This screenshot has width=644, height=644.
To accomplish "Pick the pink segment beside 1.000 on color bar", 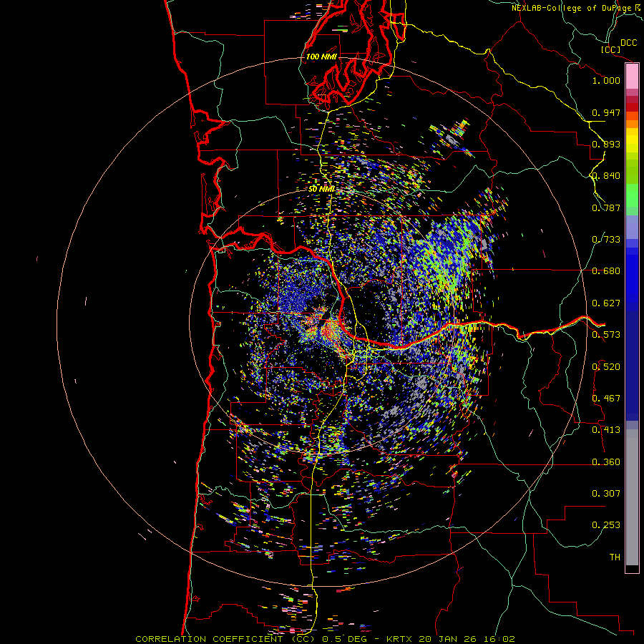I will (632, 77).
